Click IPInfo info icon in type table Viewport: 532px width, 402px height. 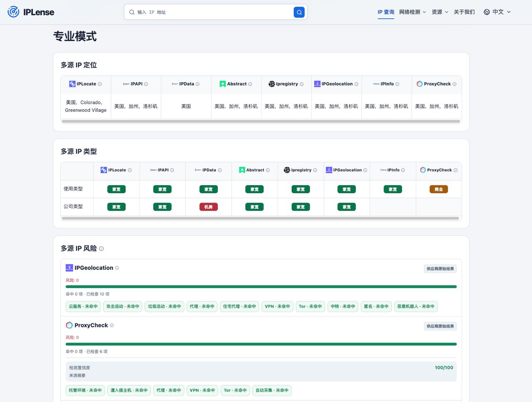403,170
